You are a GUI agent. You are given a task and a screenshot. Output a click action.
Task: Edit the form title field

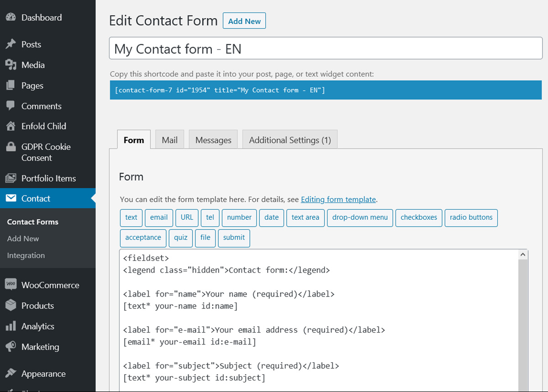click(326, 48)
